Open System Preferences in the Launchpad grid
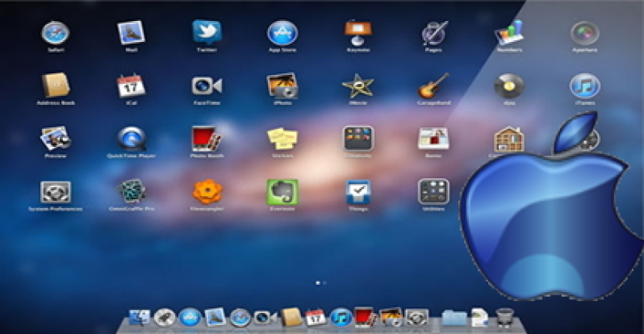 point(56,192)
